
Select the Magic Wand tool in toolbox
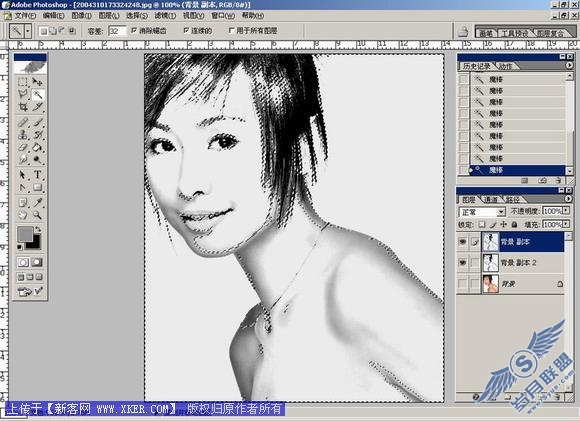click(37, 94)
